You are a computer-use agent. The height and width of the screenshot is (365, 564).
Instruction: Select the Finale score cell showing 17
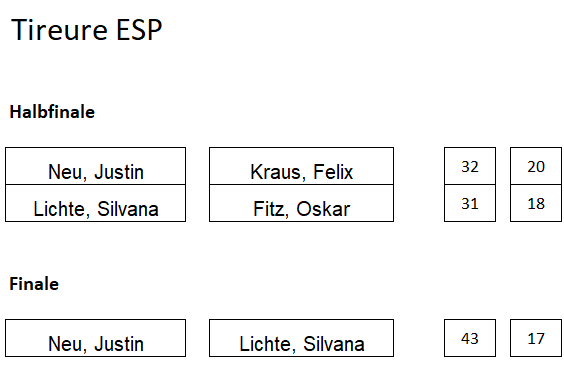[536, 338]
